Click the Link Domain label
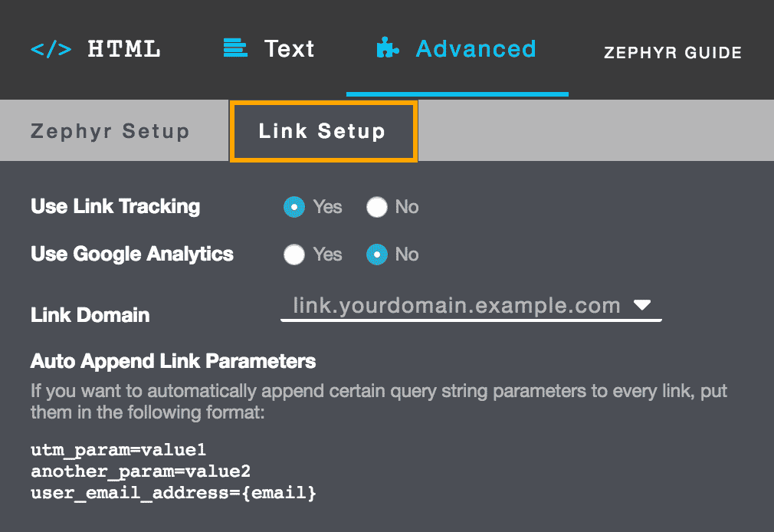This screenshot has width=774, height=532. click(90, 315)
